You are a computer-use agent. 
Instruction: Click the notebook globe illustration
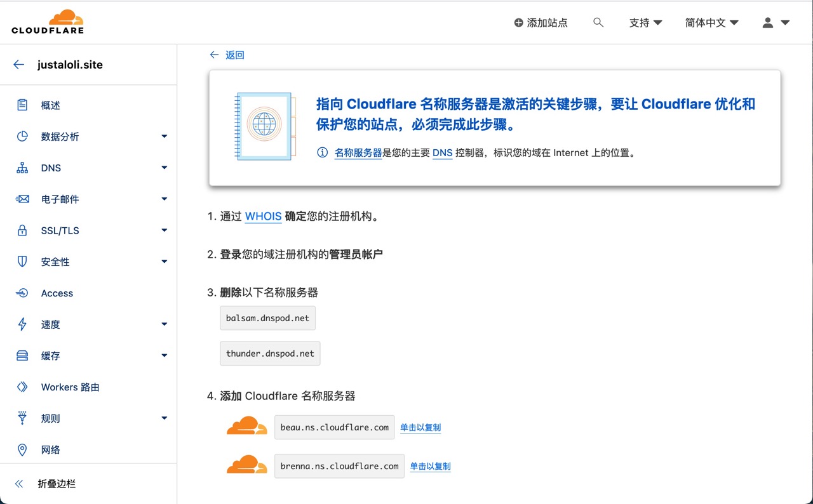[x=265, y=126]
